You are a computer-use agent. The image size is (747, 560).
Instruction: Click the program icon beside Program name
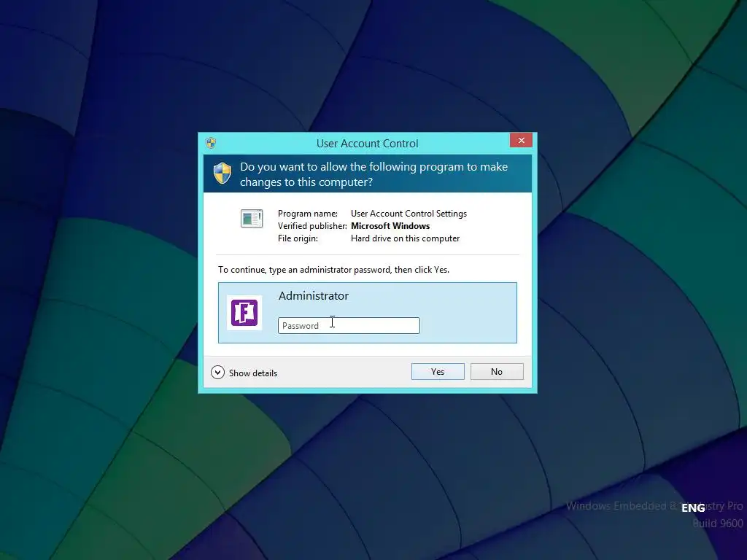pyautogui.click(x=252, y=219)
